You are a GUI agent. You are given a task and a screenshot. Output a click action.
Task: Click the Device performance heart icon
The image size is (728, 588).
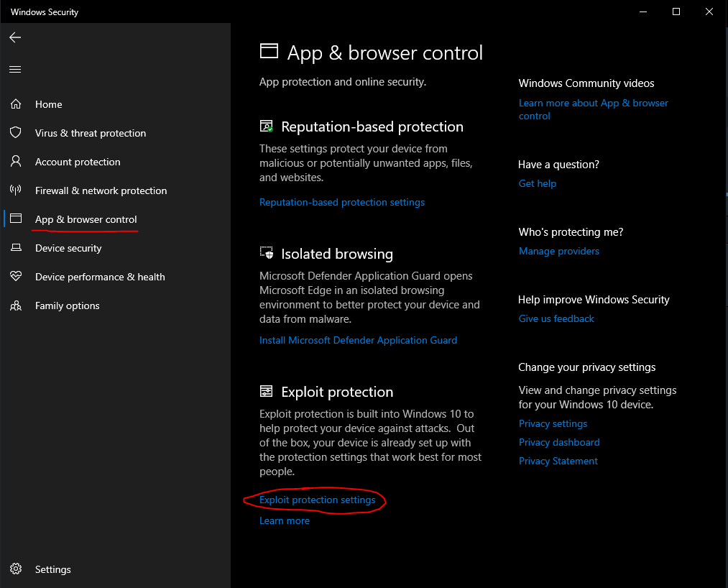click(15, 277)
